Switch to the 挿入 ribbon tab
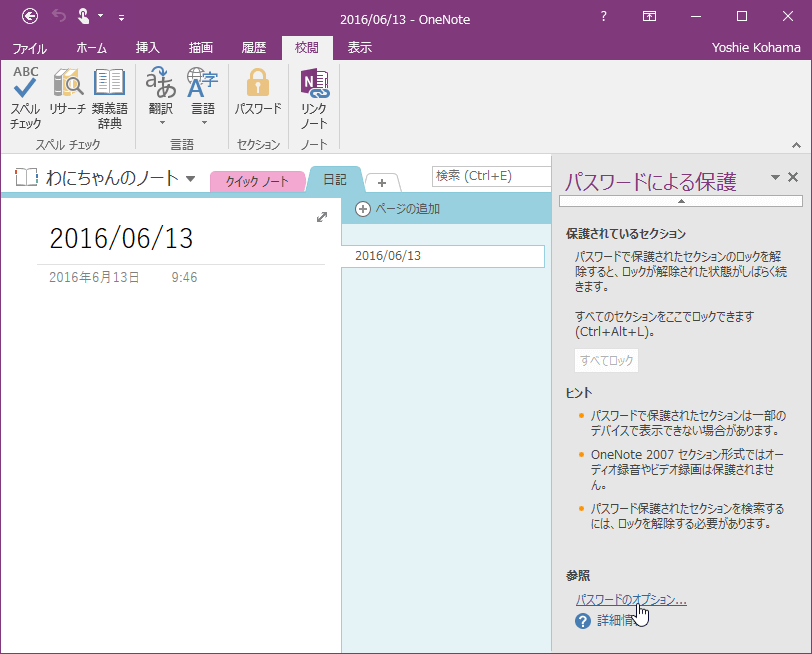The height and width of the screenshot is (654, 812). [x=148, y=48]
